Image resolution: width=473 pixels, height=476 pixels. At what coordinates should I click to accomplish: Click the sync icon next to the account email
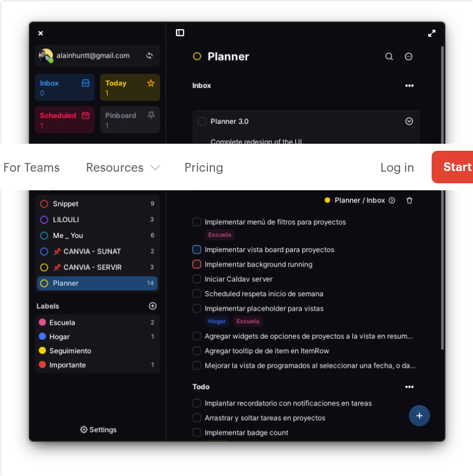coord(150,56)
